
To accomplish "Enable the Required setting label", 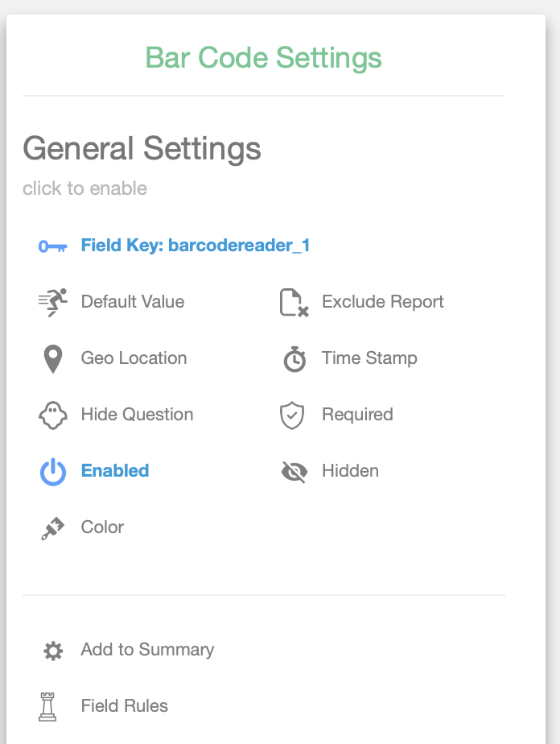I will coord(357,415).
